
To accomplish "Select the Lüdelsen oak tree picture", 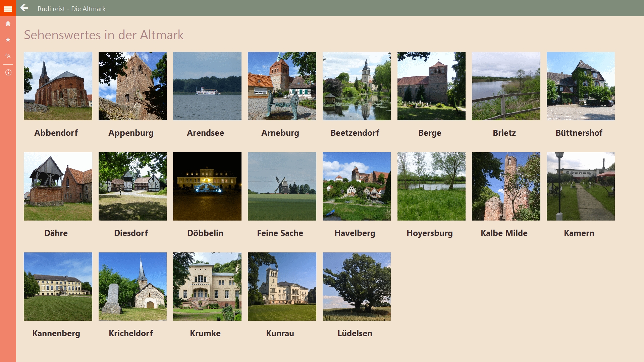I will click(x=357, y=287).
